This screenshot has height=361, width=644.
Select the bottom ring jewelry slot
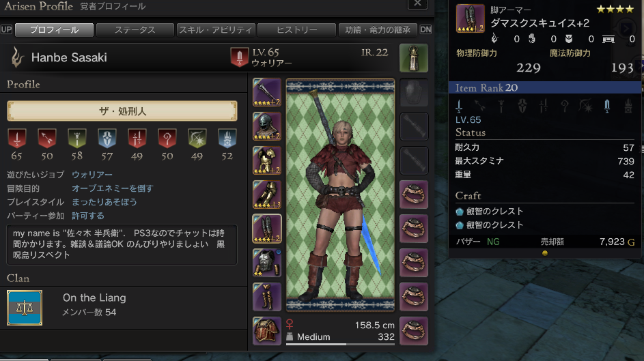414,331
